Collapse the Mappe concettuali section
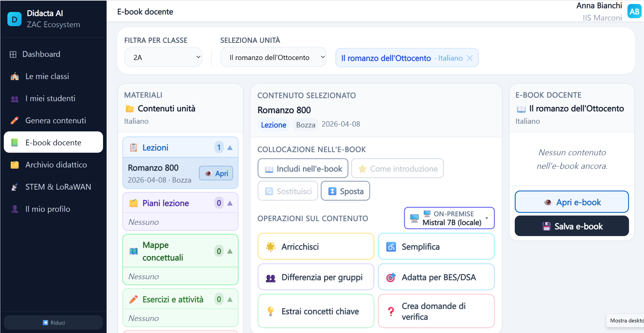Screen dimensions: 644x333 click(x=230, y=251)
